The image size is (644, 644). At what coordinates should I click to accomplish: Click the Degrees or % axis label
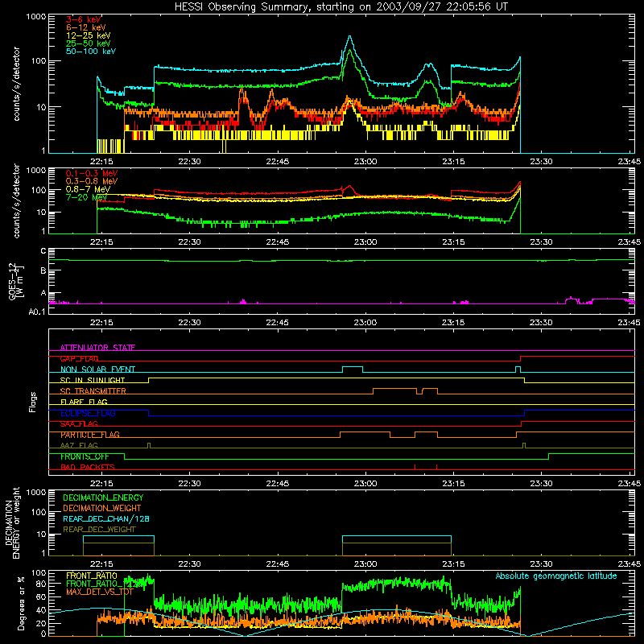[21, 603]
